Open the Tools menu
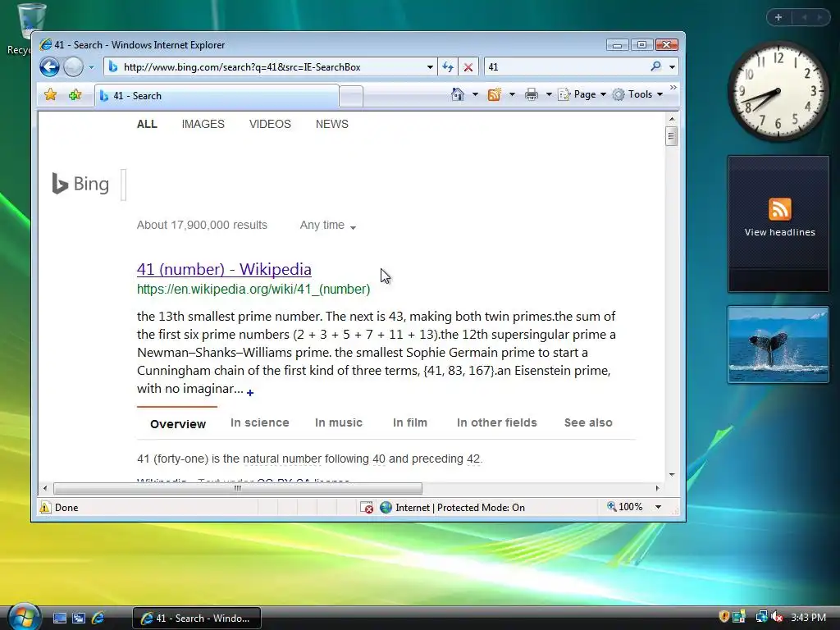The width and height of the screenshot is (840, 630). click(x=637, y=94)
